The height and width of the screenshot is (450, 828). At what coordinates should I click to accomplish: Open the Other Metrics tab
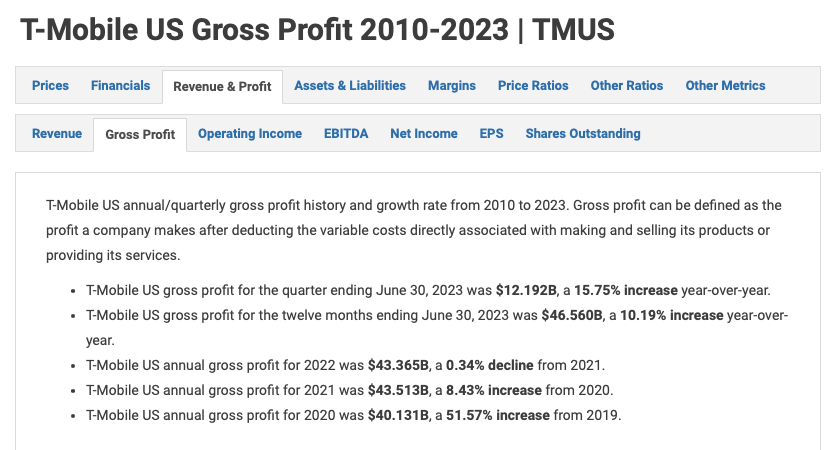coord(725,86)
